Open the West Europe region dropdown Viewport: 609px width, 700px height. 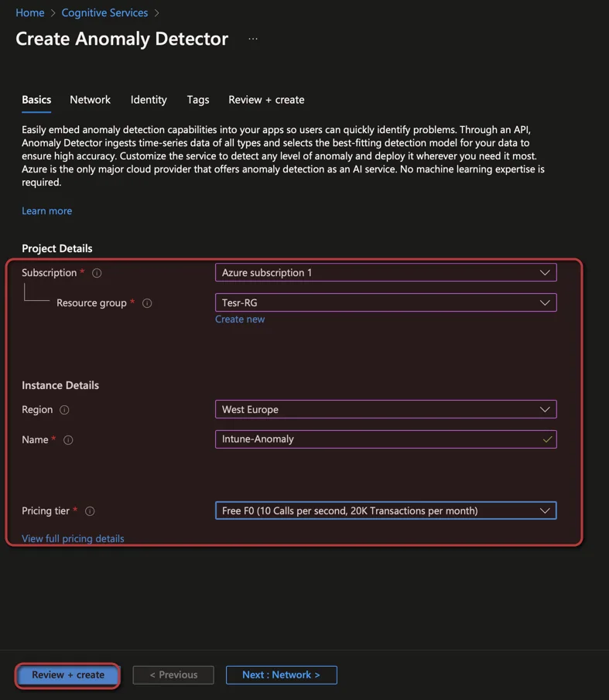click(386, 409)
